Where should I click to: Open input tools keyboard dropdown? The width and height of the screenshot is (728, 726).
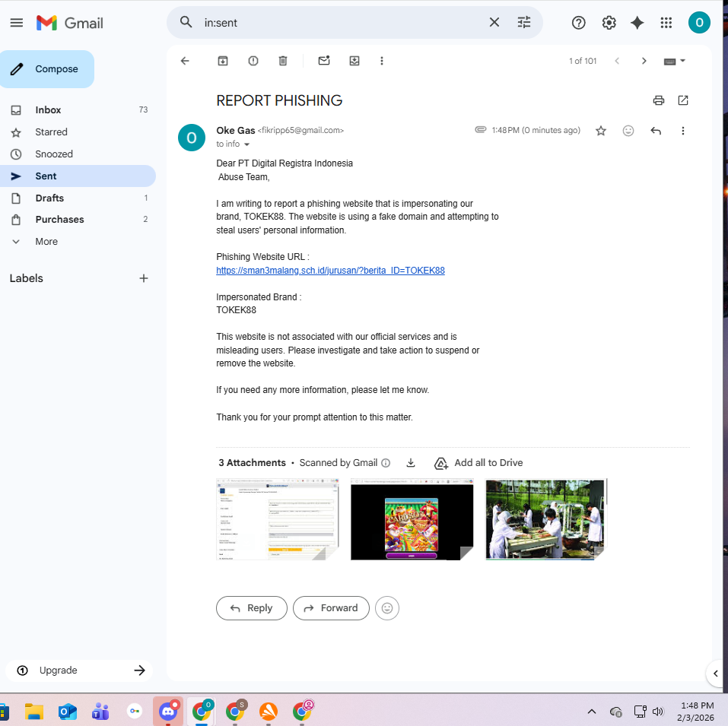click(675, 62)
